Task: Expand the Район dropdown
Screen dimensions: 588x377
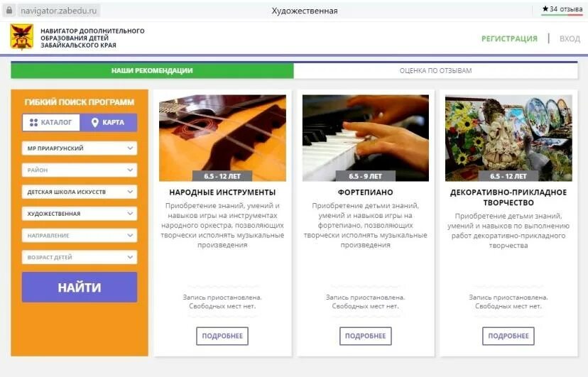Action: pyautogui.click(x=80, y=170)
